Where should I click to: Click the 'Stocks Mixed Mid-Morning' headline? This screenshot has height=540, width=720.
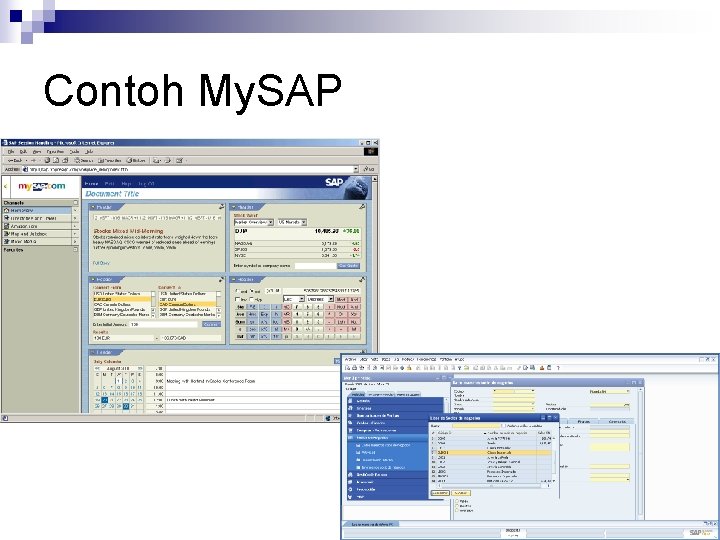128,231
